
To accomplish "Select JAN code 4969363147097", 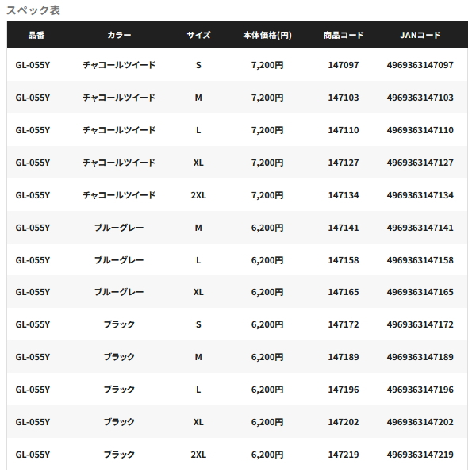I will 420,65.
